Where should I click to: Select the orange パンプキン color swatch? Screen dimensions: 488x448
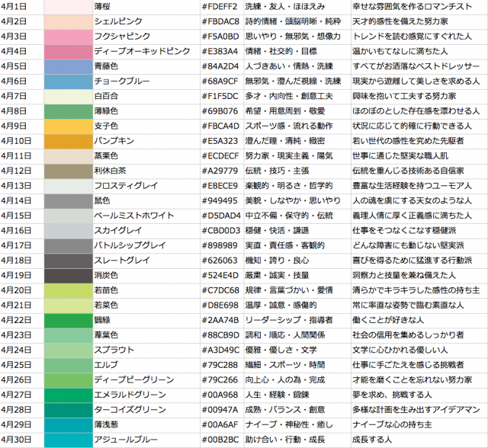point(68,141)
